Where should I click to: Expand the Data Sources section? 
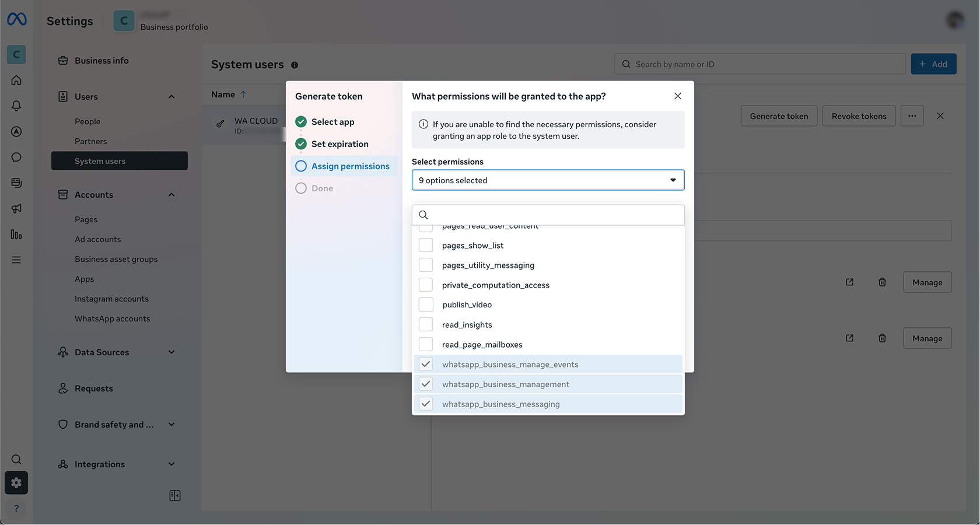point(171,352)
